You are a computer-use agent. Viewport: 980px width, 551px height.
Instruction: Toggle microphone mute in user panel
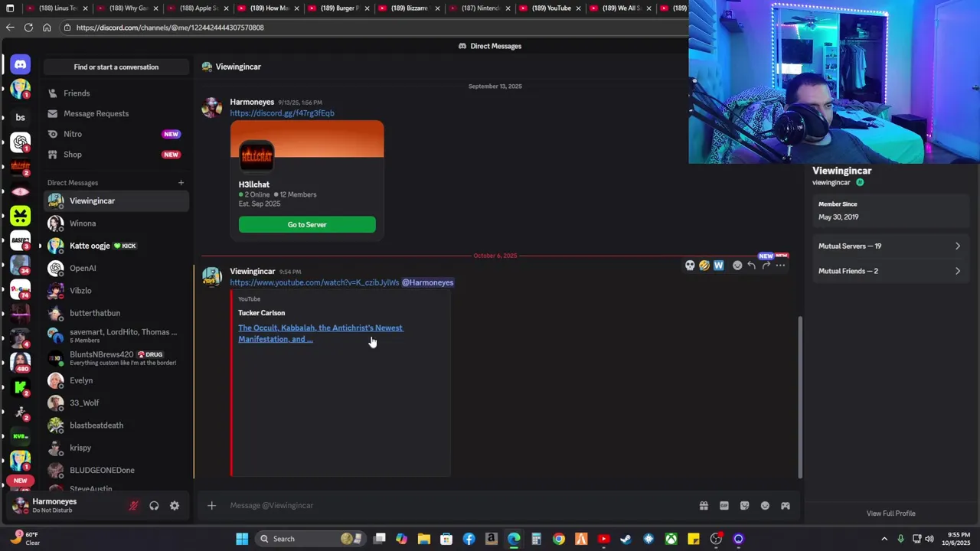(133, 505)
